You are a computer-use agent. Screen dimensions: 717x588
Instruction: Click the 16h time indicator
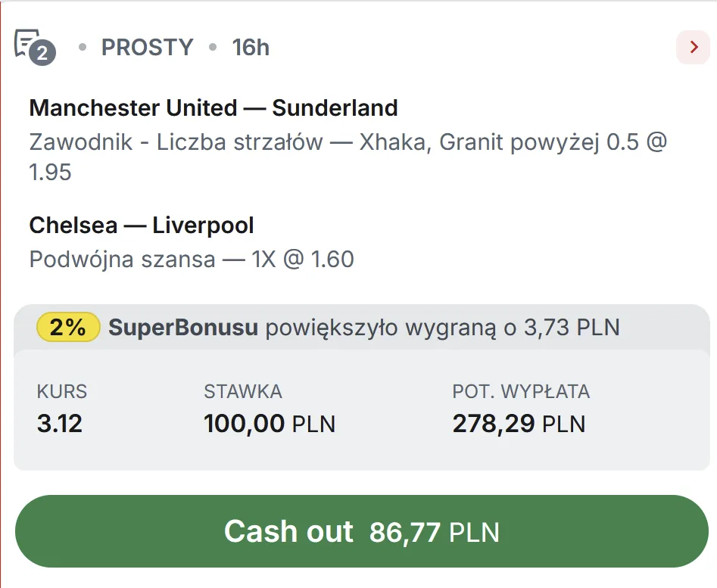[251, 48]
